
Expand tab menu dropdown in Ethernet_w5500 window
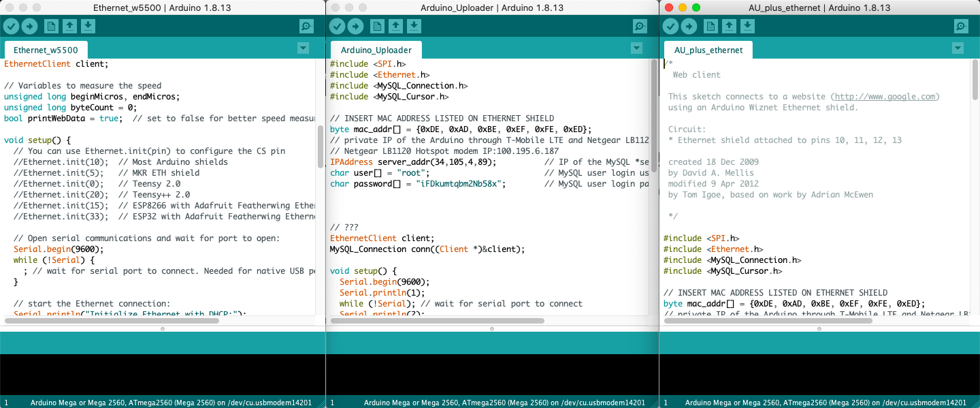303,48
